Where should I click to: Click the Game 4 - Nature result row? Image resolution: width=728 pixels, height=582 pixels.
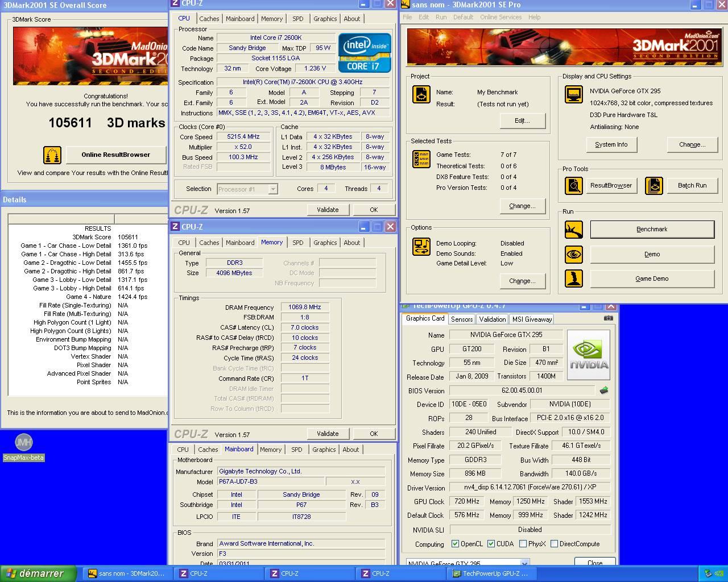coord(88,297)
